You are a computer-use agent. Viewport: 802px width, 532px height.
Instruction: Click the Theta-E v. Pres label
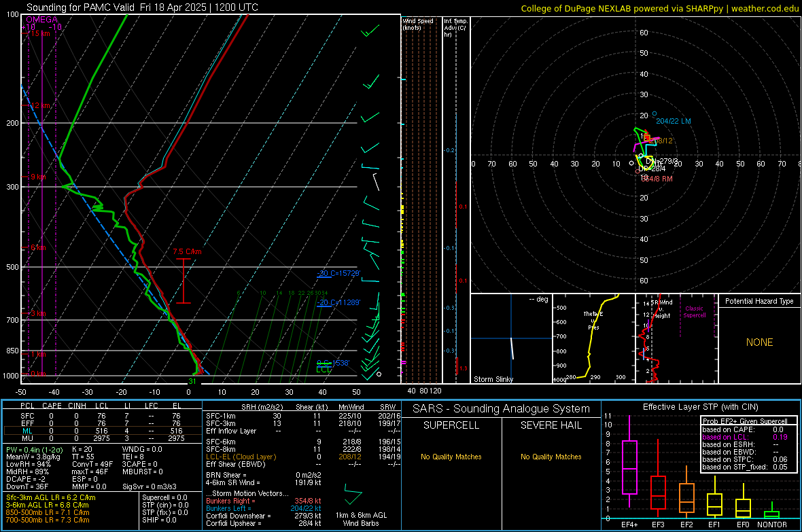593,320
